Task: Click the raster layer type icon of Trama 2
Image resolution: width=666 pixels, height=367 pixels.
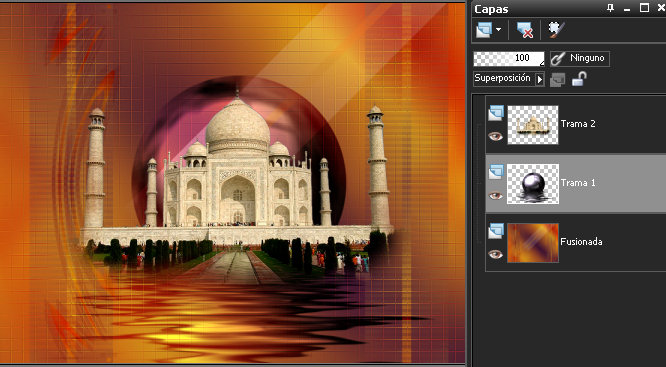Action: [x=496, y=113]
